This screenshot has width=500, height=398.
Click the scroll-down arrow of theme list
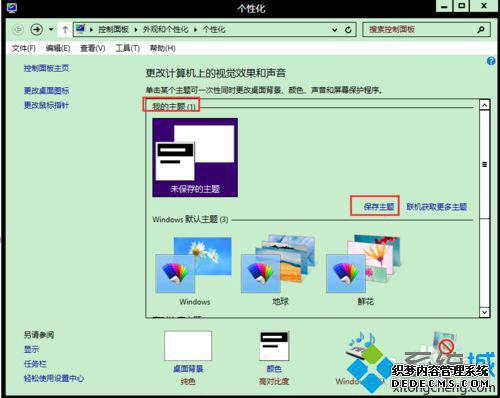coord(484,312)
